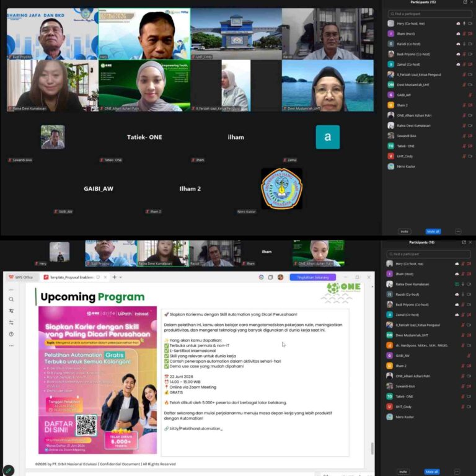
Task: Open the user avatar in WPS title bar
Action: pos(280,277)
